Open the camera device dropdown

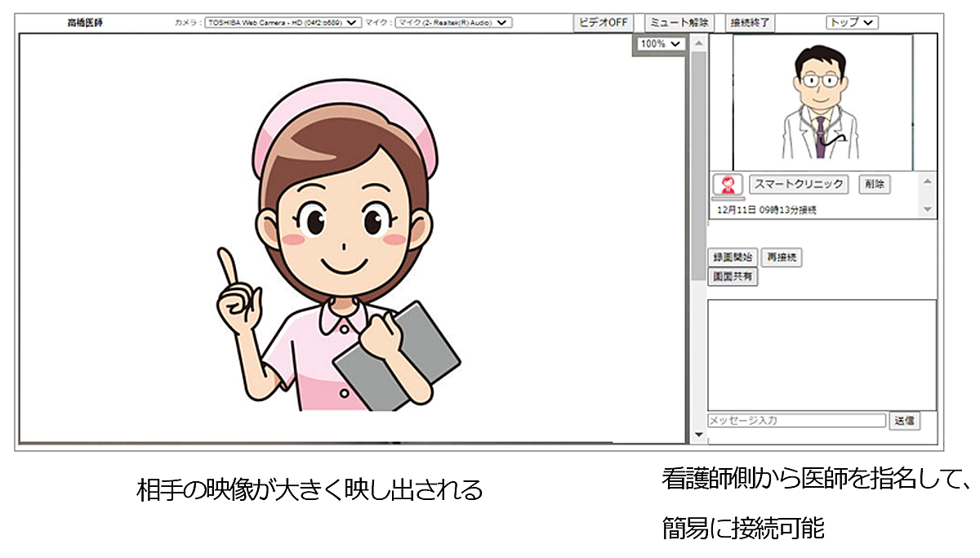pyautogui.click(x=283, y=23)
